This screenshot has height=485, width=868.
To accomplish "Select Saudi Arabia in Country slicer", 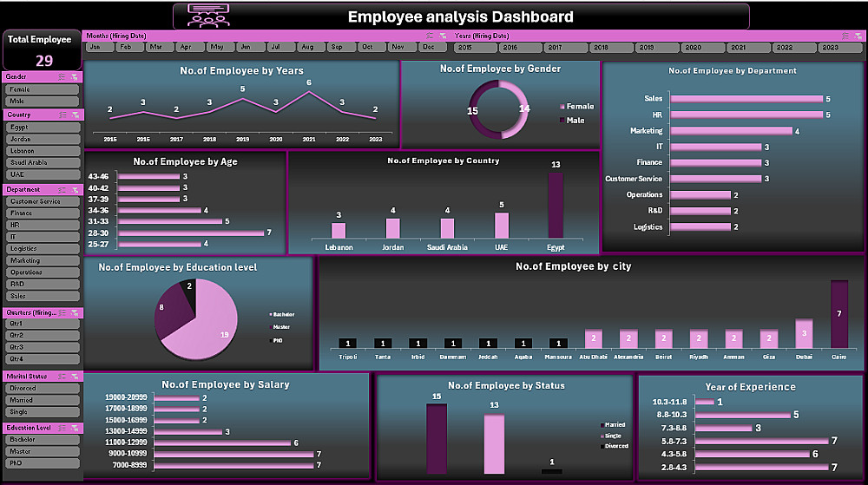I will point(43,162).
